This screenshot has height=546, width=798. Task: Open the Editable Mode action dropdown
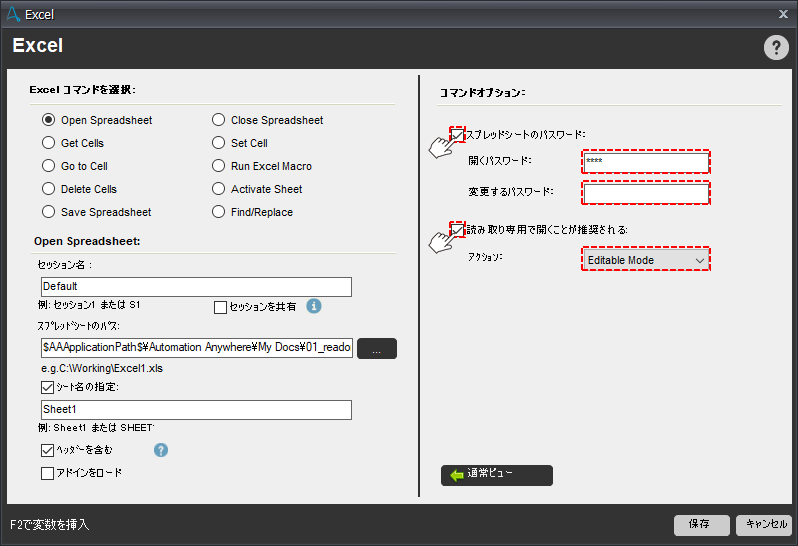pos(646,260)
